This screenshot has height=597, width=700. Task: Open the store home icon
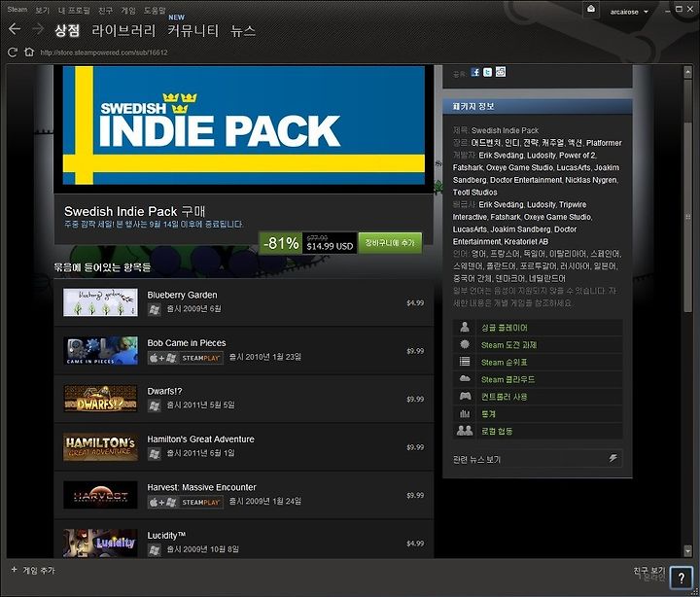pyautogui.click(x=29, y=52)
